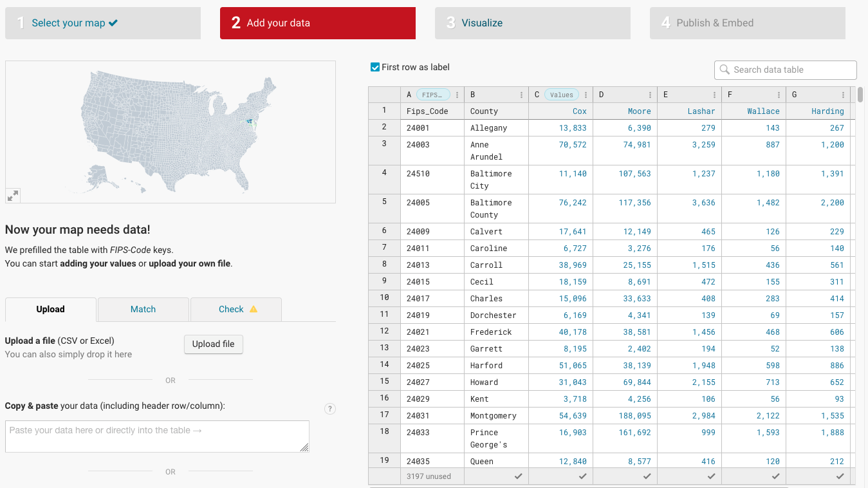Click the Values badge on column C
Viewport: 868px width, 488px height.
click(x=560, y=94)
